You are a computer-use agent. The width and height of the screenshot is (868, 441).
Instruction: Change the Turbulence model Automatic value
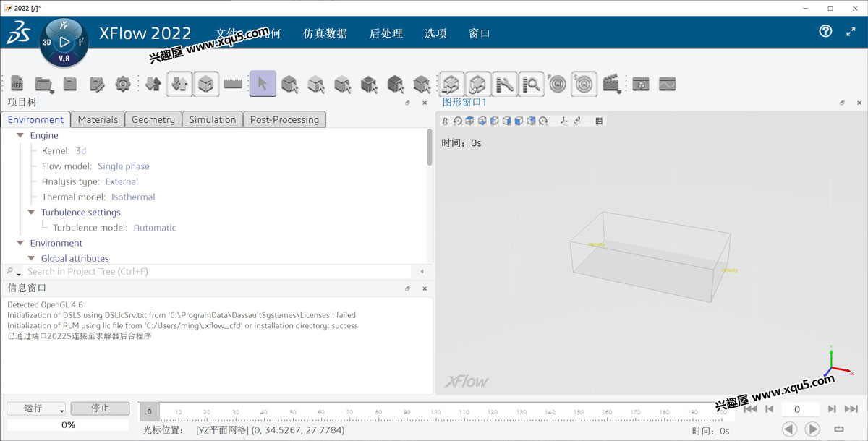[x=155, y=228]
